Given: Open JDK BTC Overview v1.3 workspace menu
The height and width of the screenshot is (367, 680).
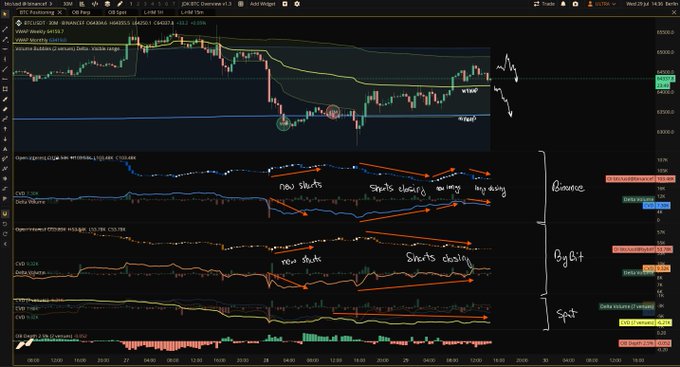Looking at the screenshot, I should pos(206,4).
